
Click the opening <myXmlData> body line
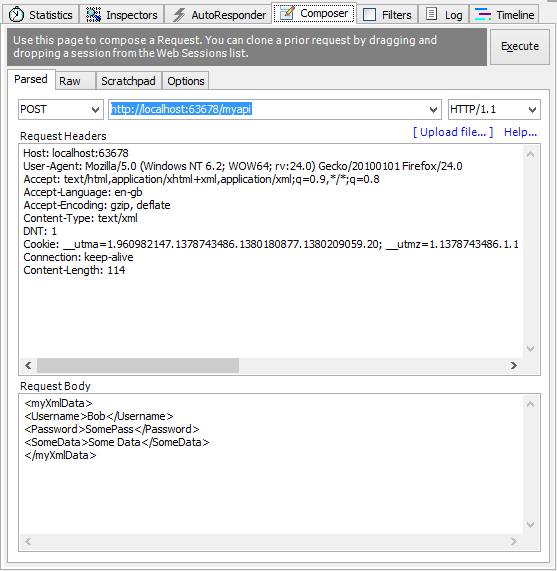tap(58, 403)
